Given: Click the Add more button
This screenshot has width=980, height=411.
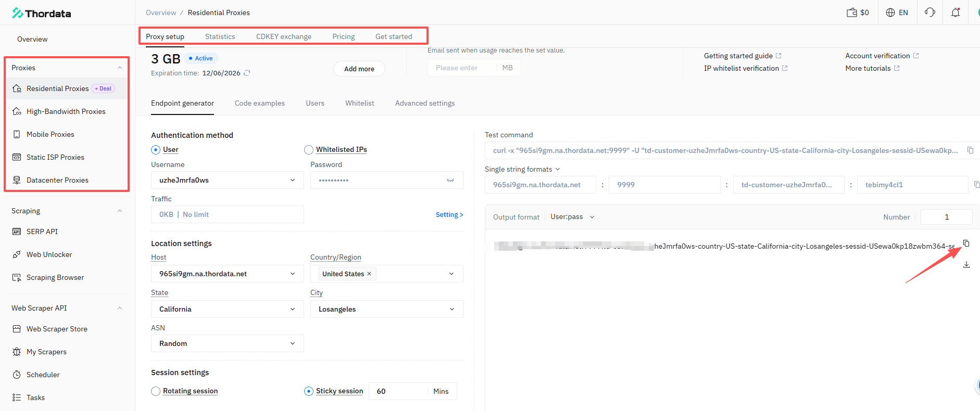Looking at the screenshot, I should click(x=359, y=69).
